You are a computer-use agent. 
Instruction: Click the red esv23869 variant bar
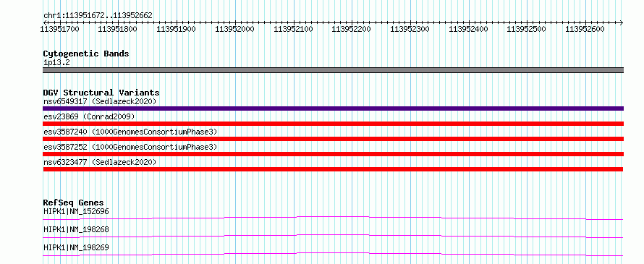(333, 124)
